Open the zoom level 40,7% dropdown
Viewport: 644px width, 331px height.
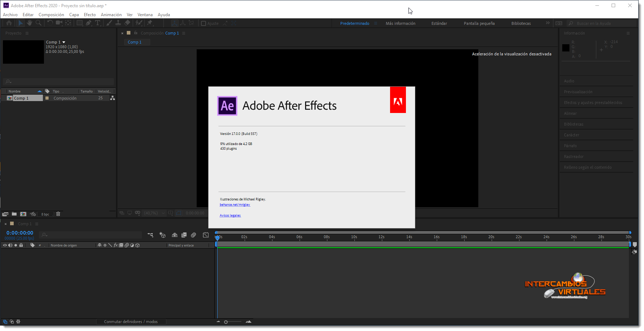coord(155,213)
